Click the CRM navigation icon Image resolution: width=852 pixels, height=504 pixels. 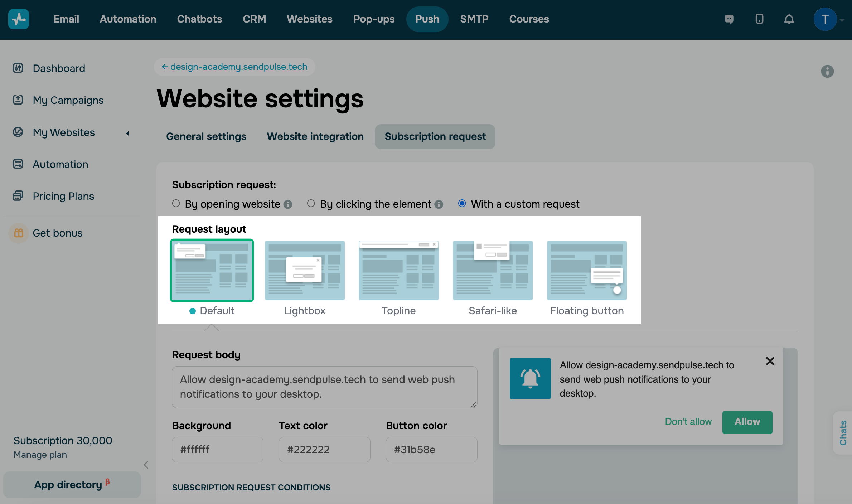254,18
